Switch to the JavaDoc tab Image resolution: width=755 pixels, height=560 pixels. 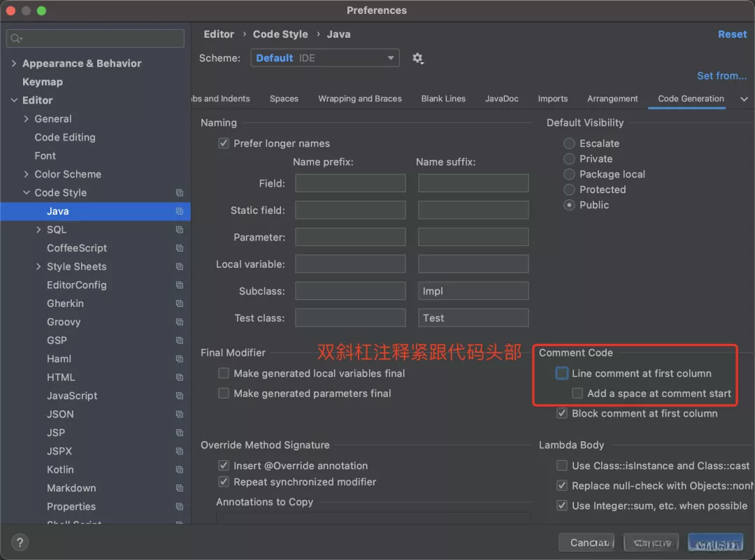pos(501,99)
